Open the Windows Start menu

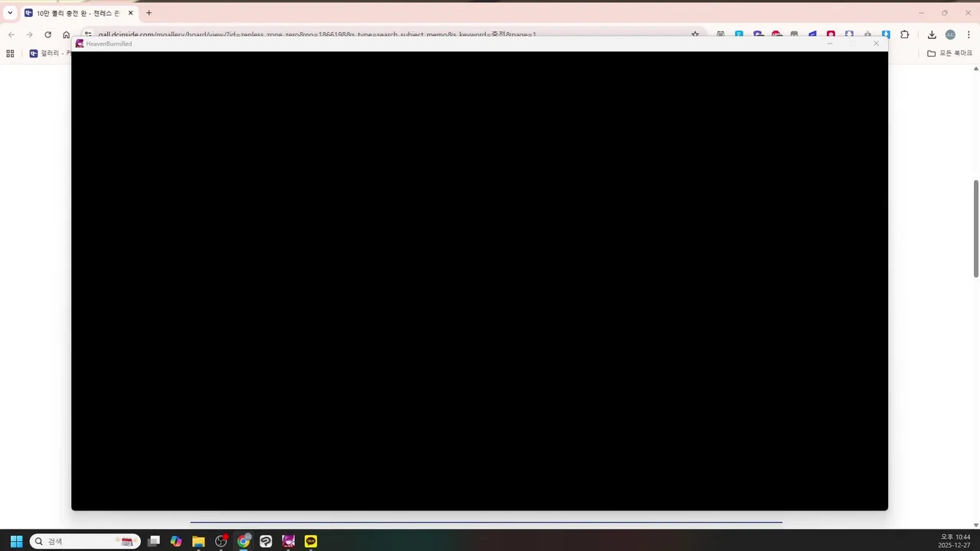[x=16, y=541]
